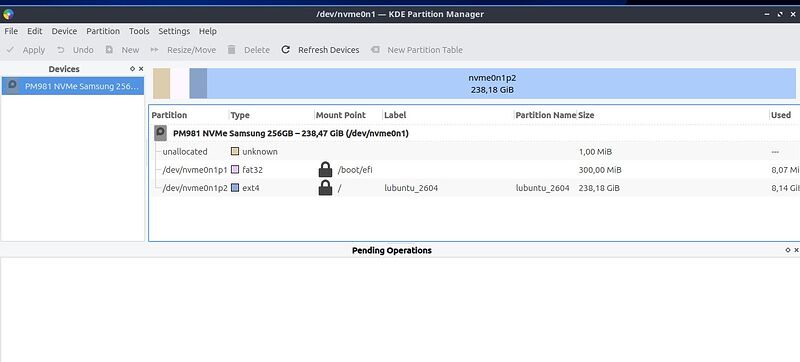Sort by the Type column header

(x=240, y=115)
